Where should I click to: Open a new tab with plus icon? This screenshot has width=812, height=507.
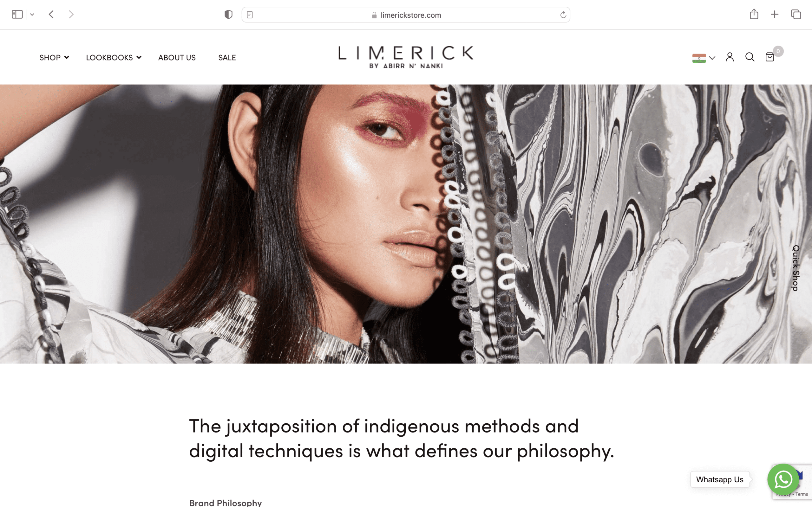775,15
